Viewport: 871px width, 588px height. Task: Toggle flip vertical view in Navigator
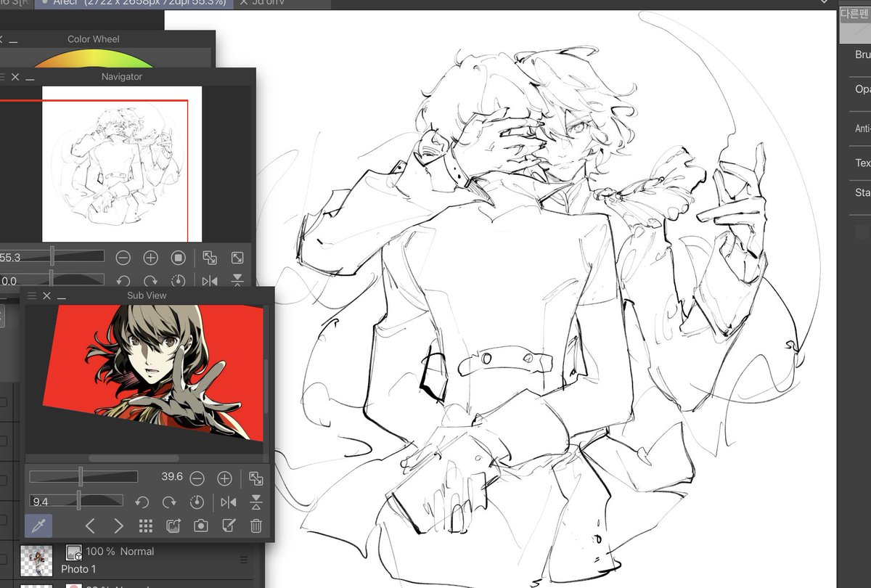point(237,281)
